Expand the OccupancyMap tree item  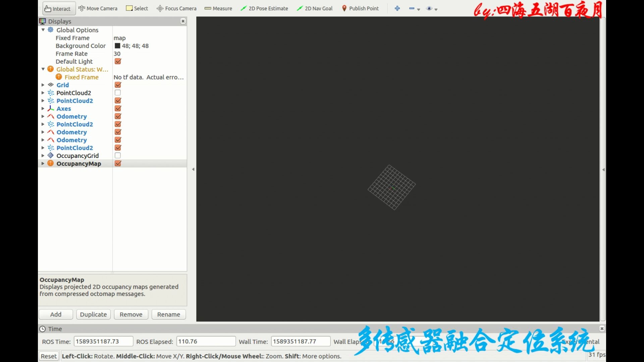click(43, 164)
